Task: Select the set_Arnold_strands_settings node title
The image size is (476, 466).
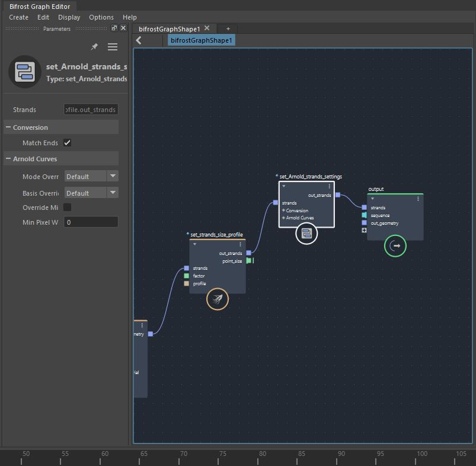Action: (311, 177)
